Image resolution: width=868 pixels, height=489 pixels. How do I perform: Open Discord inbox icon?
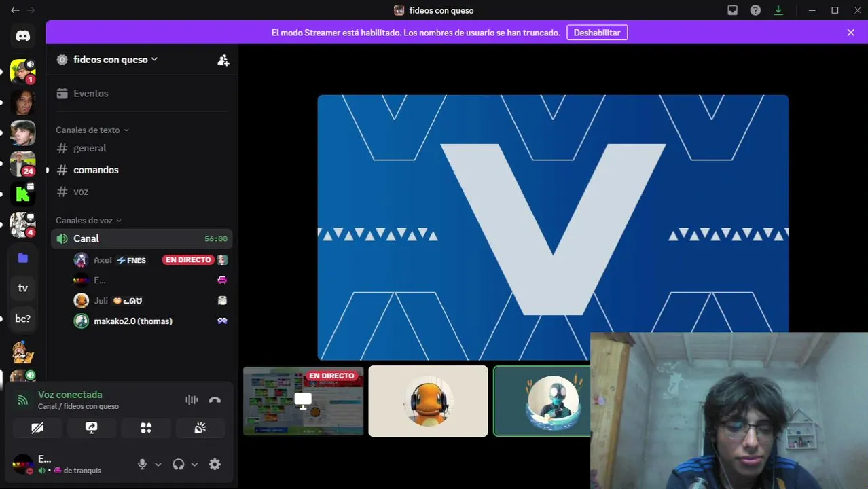732,10
